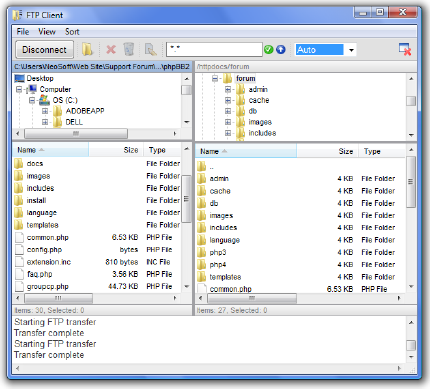The height and width of the screenshot is (389, 430).
Task: Expand the DELL folder node
Action: pyautogui.click(x=45, y=122)
